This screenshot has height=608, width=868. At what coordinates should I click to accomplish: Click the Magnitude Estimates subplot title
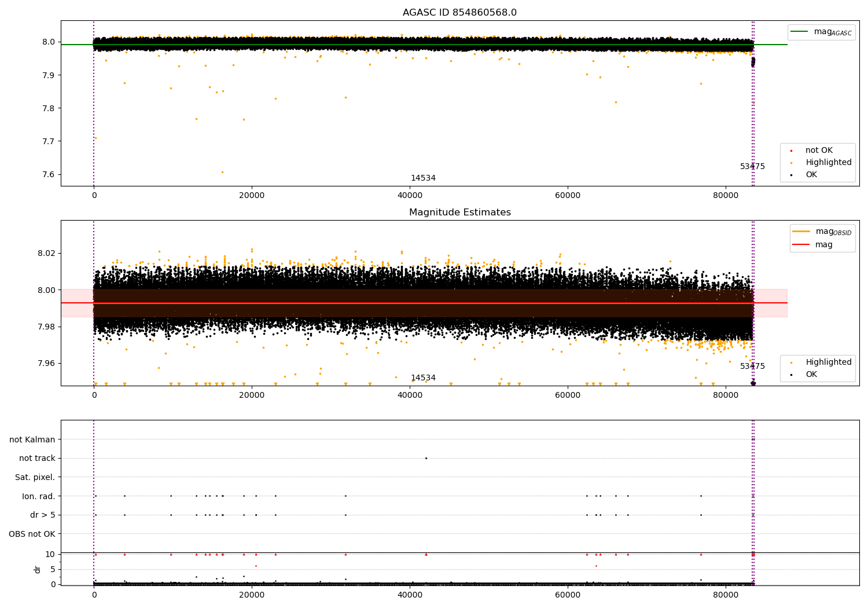[x=459, y=213]
